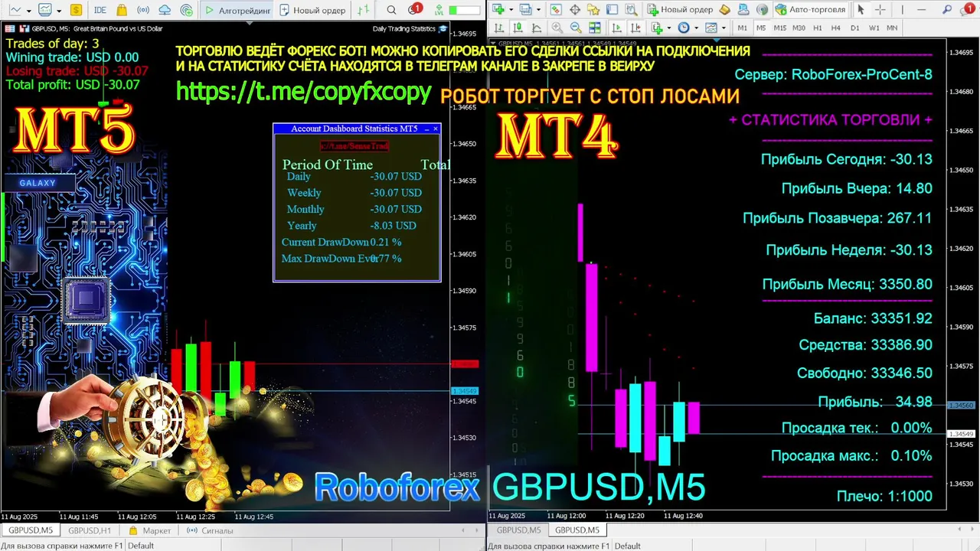Open the Маркет tab in MT5
The image size is (980, 551).
(150, 530)
